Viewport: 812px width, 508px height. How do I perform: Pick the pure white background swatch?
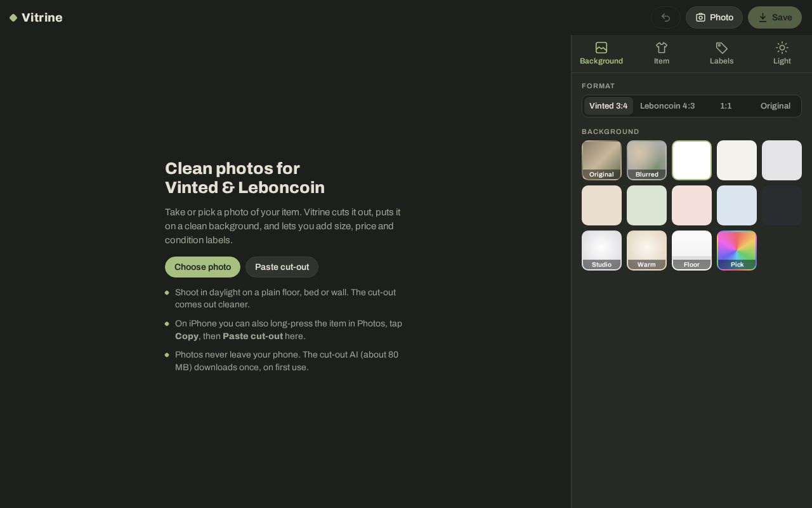(691, 160)
